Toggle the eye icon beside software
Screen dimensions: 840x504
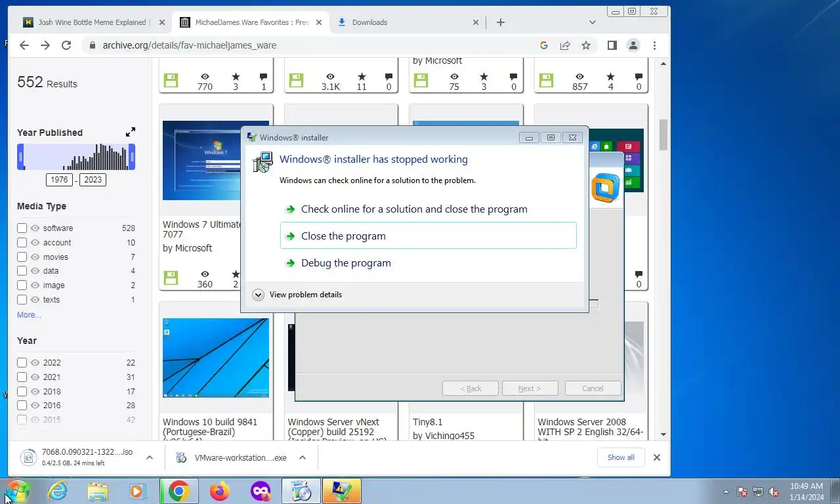pos(35,228)
